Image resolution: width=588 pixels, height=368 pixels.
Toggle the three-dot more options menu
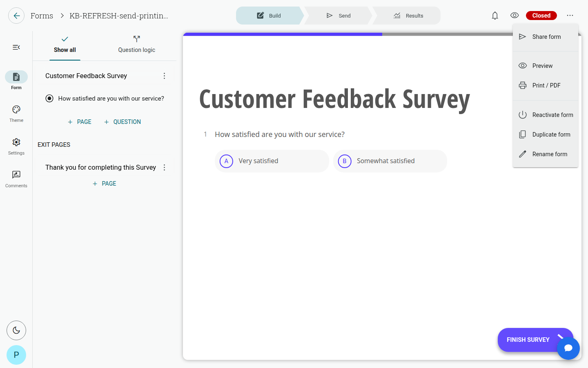570,16
